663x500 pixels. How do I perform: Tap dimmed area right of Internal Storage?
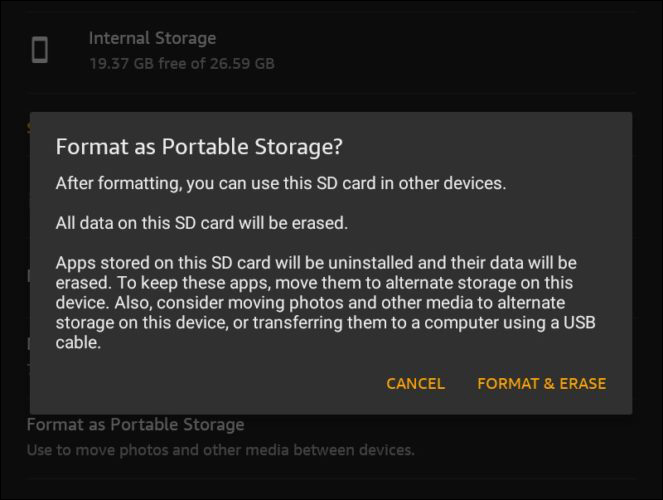click(x=480, y=50)
